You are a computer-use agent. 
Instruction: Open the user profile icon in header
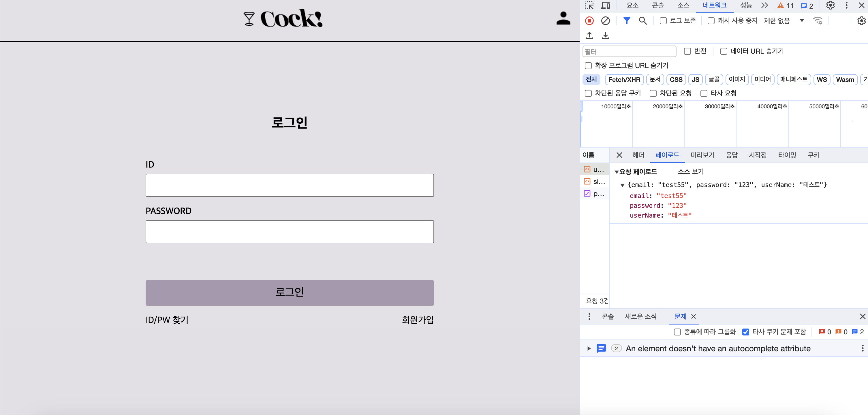[x=563, y=18]
